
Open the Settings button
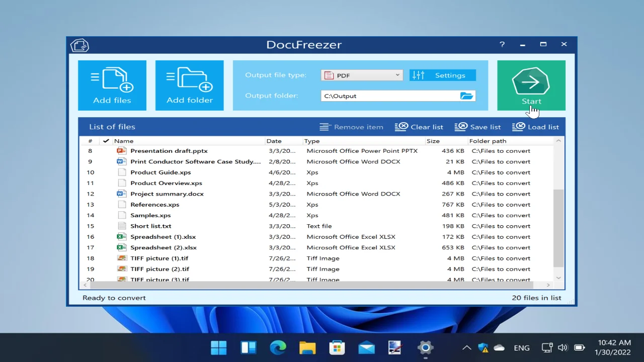(x=442, y=75)
